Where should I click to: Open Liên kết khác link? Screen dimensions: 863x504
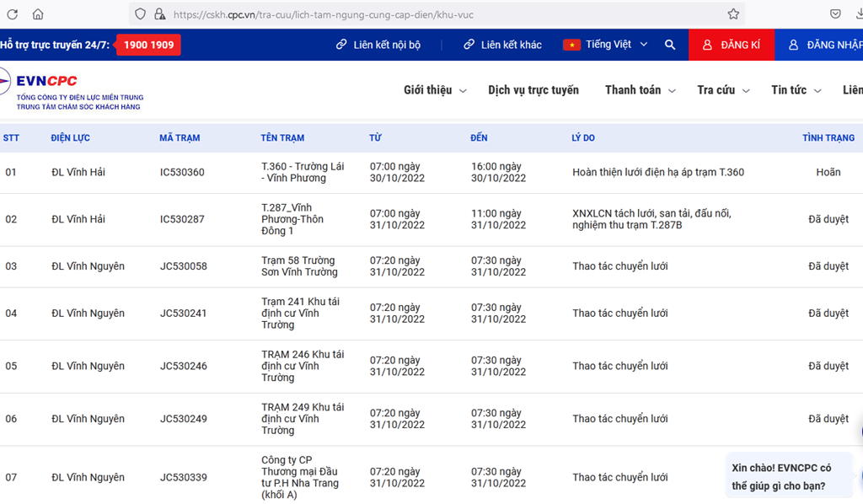502,45
